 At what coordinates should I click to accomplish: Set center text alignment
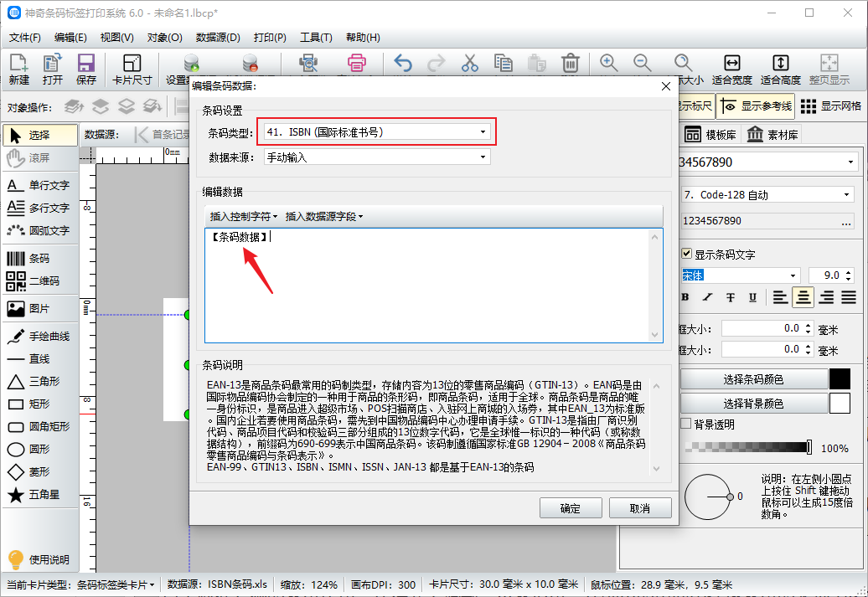[803, 297]
